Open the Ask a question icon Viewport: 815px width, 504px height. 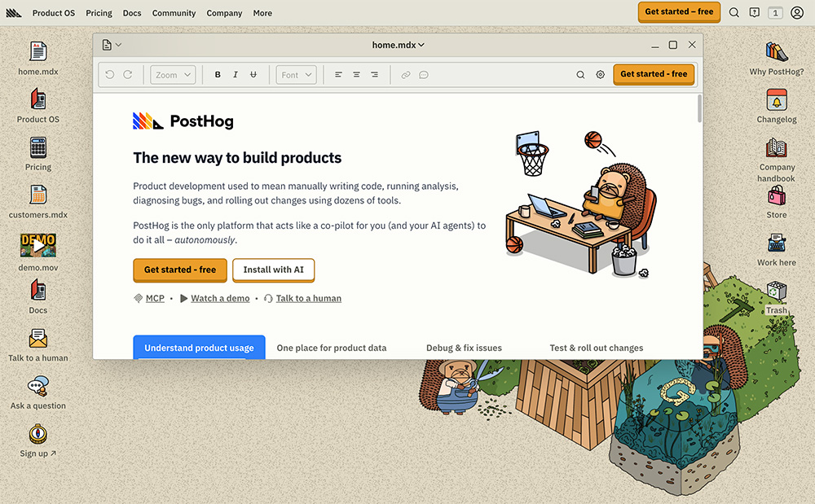(x=38, y=386)
